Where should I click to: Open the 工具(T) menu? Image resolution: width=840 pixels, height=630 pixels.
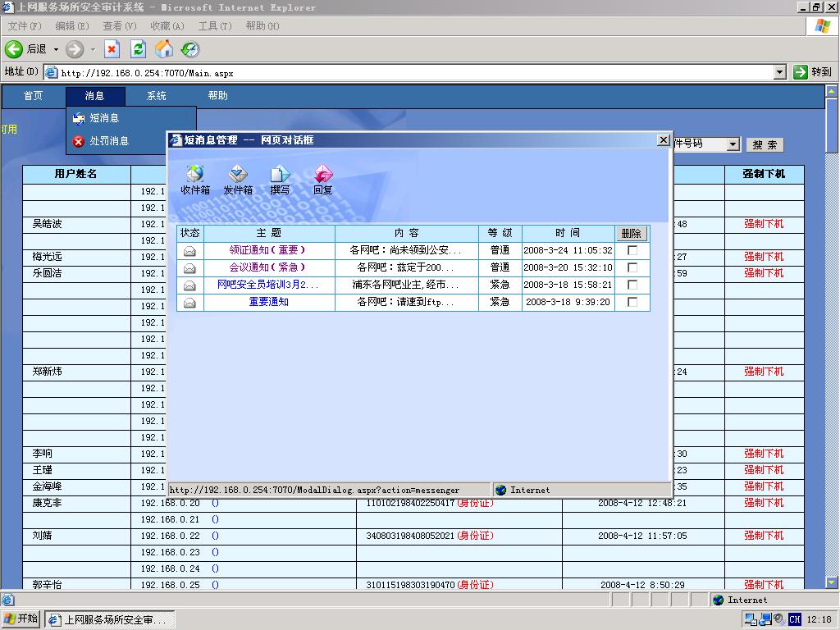click(x=215, y=25)
